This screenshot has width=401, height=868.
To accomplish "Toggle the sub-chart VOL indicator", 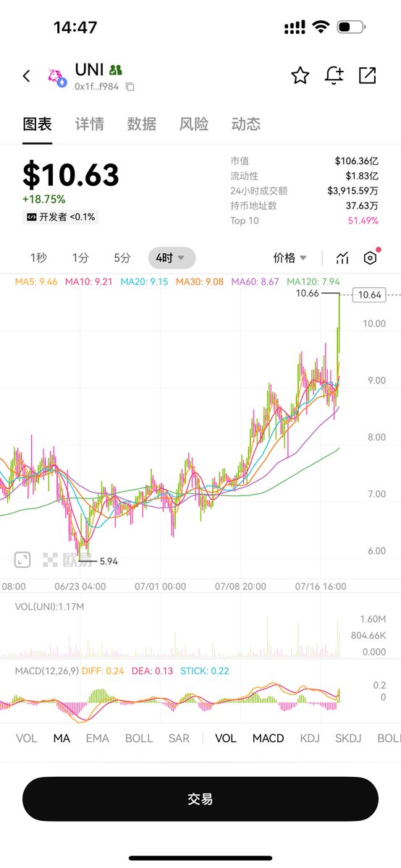I will click(x=226, y=738).
